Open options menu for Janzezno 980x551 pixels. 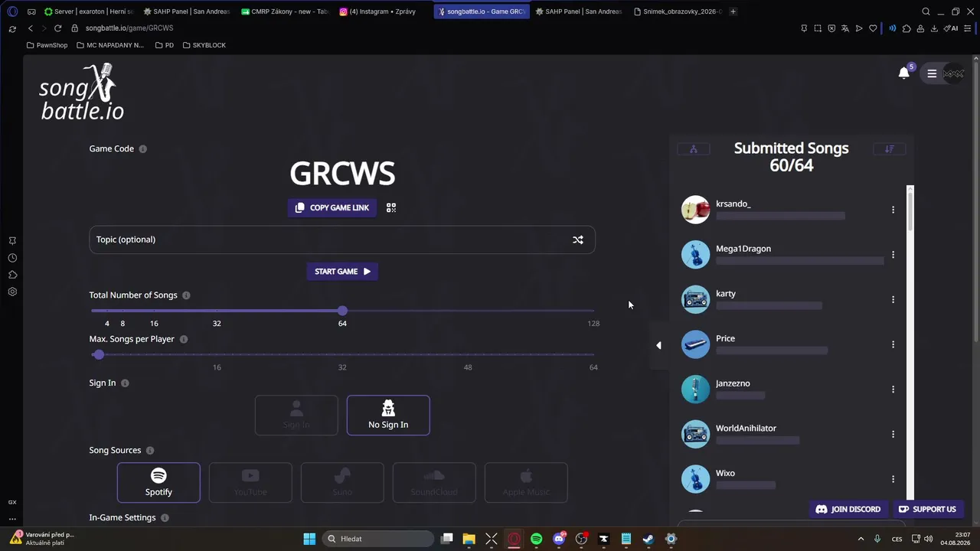pos(893,390)
